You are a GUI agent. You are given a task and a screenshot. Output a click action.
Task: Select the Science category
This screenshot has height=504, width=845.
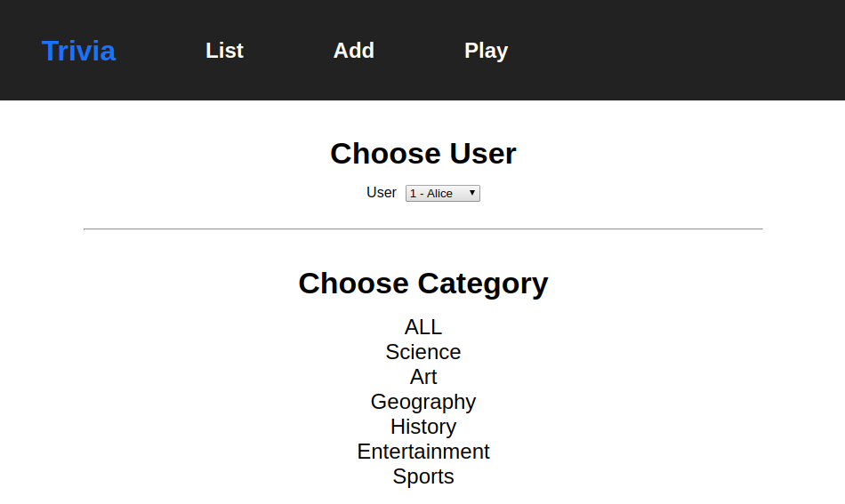(x=423, y=352)
